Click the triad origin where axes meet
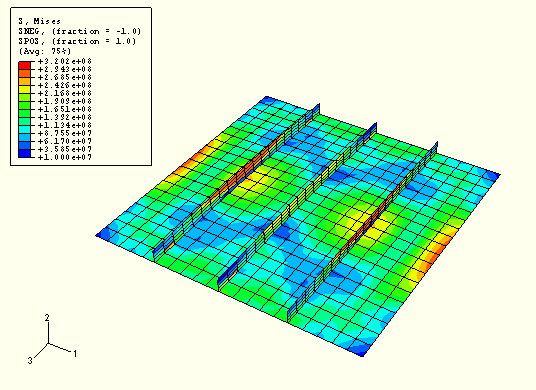 coord(48,343)
